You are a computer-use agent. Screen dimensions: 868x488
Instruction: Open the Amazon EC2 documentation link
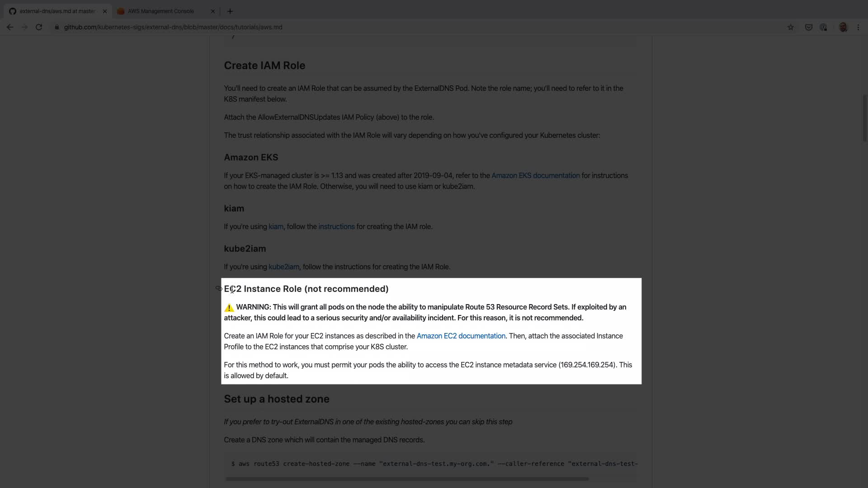[x=461, y=336]
